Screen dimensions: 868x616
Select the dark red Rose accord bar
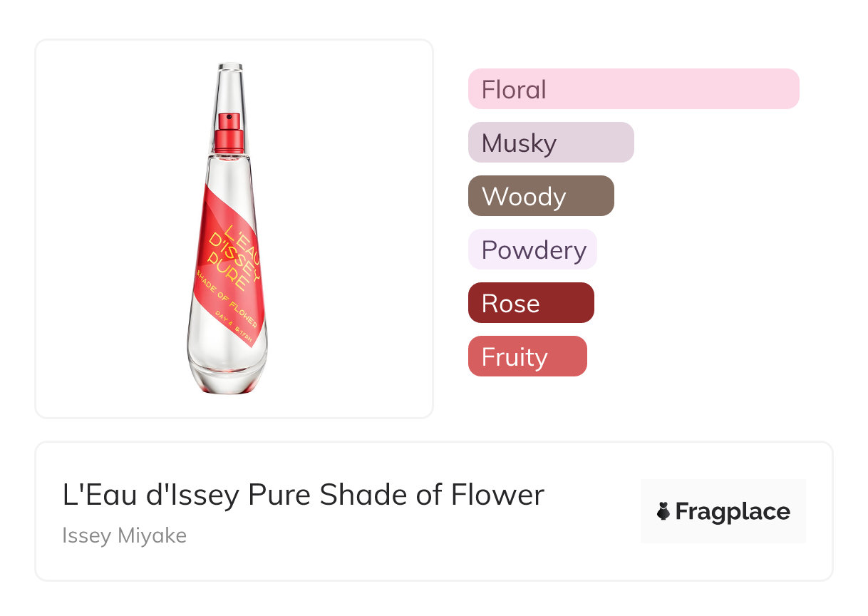click(x=530, y=303)
